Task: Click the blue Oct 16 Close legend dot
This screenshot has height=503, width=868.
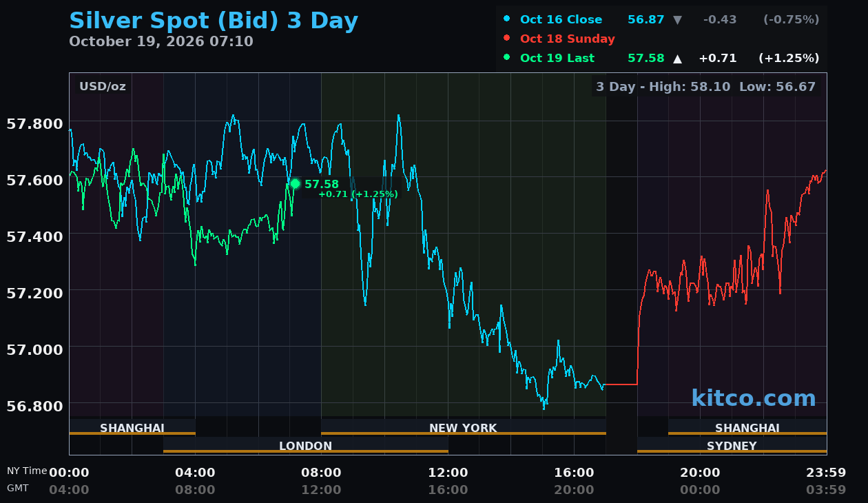Action: 507,19
